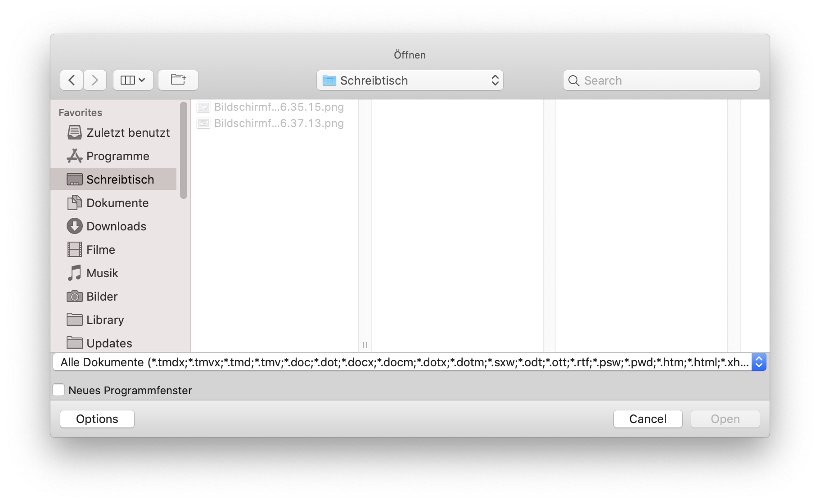Open the column view mode selector
This screenshot has height=504, width=820.
point(133,80)
